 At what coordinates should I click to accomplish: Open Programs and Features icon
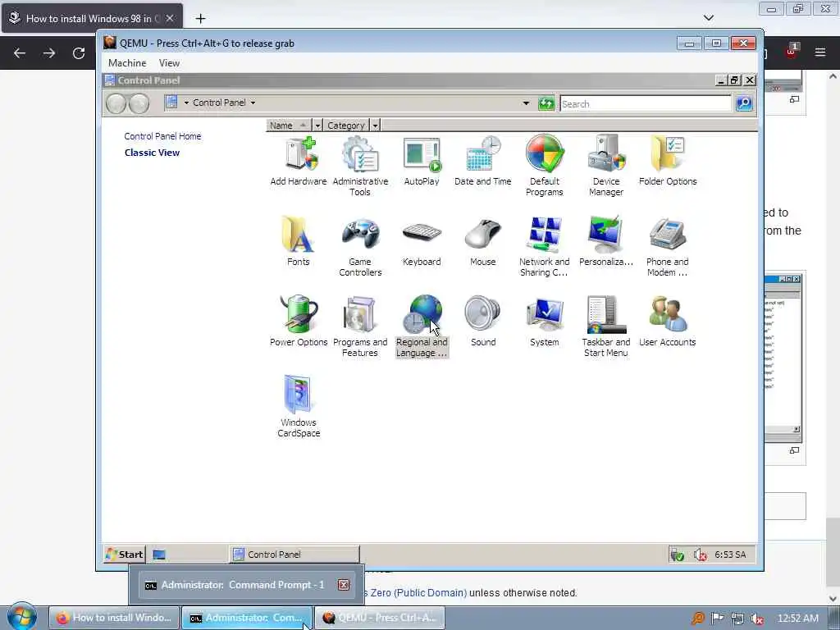coord(360,326)
